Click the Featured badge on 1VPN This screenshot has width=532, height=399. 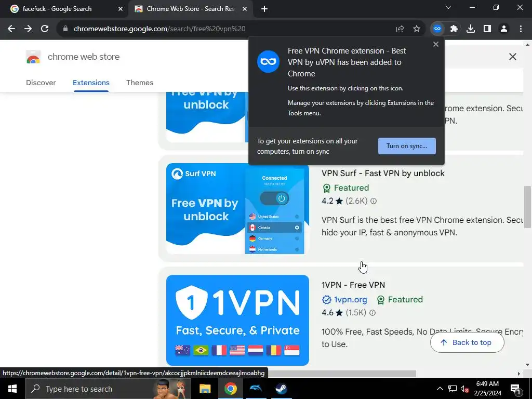click(x=400, y=300)
